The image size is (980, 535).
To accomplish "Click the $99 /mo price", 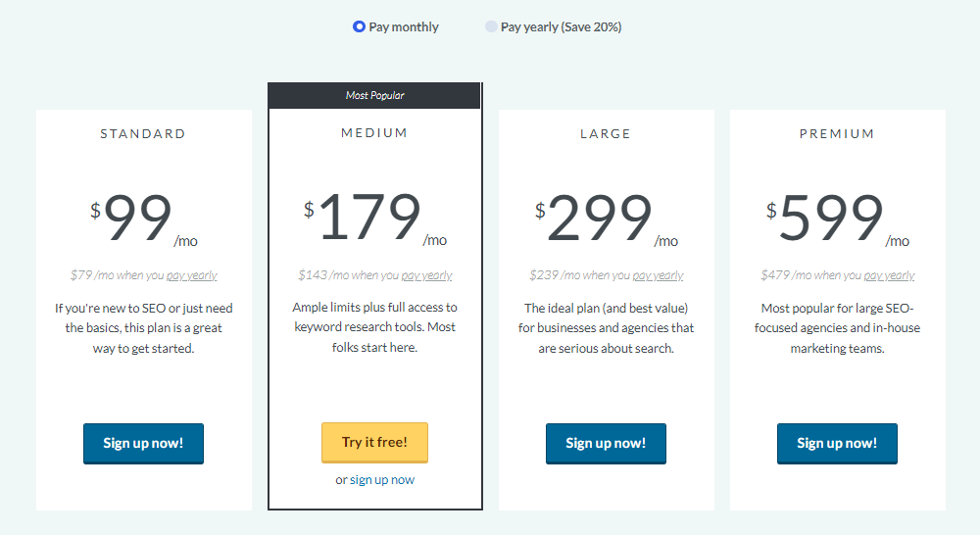I will coord(144,219).
